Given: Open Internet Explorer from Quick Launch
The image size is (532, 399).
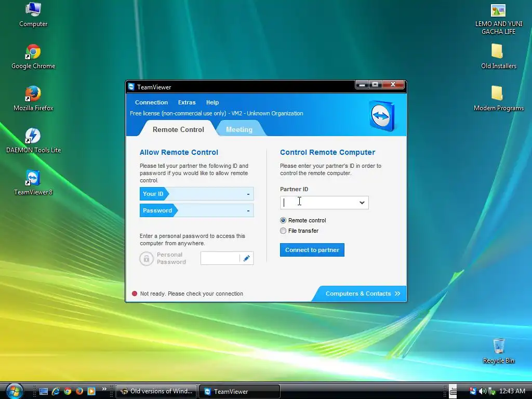Looking at the screenshot, I should (56, 391).
